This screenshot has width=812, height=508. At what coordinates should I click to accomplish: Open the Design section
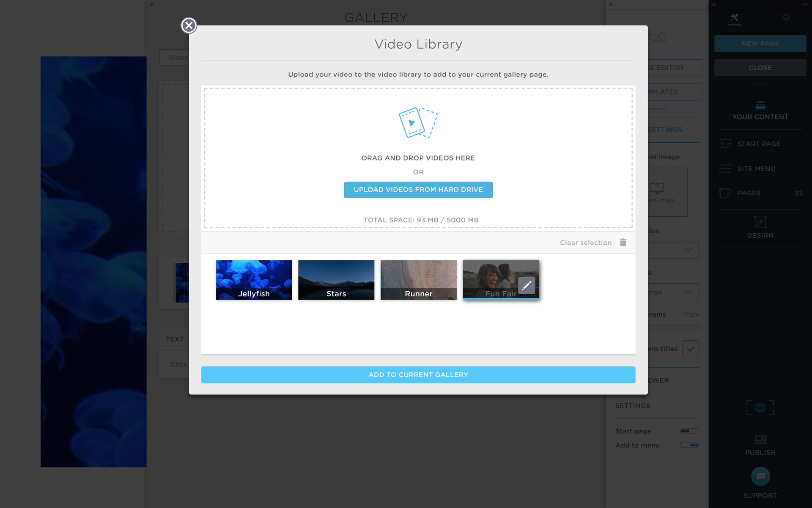click(760, 228)
